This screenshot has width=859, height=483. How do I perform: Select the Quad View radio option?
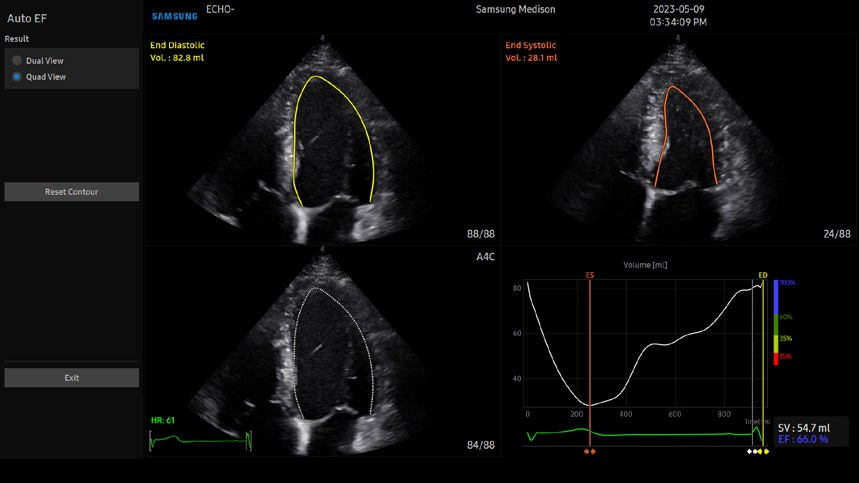click(x=17, y=77)
